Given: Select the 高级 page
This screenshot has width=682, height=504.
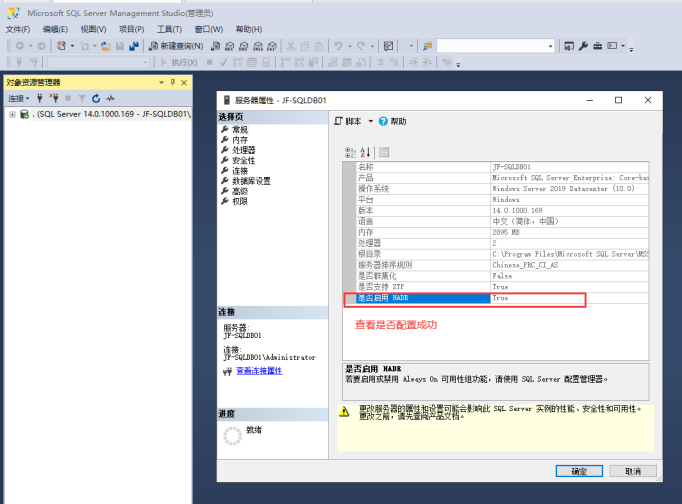Looking at the screenshot, I should coord(240,191).
